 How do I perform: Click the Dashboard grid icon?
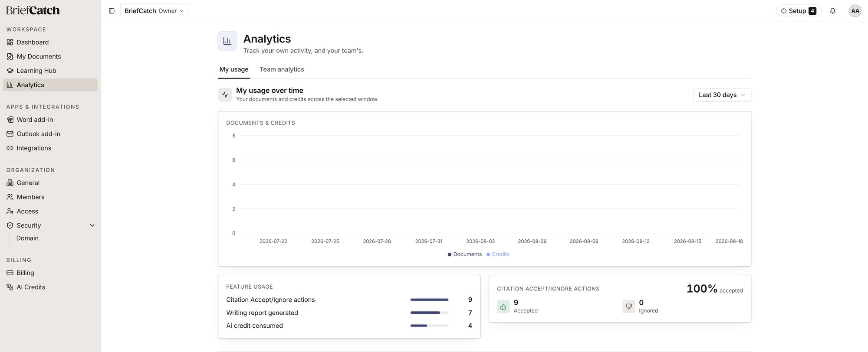(10, 42)
